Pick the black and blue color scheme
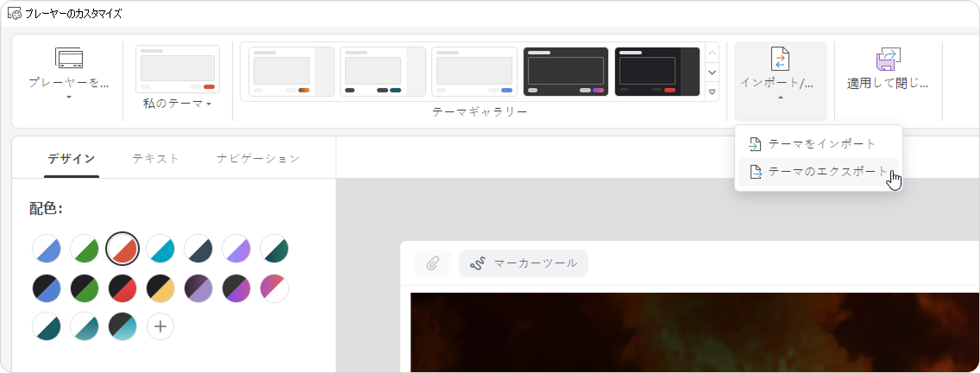980x373 pixels. (x=47, y=288)
